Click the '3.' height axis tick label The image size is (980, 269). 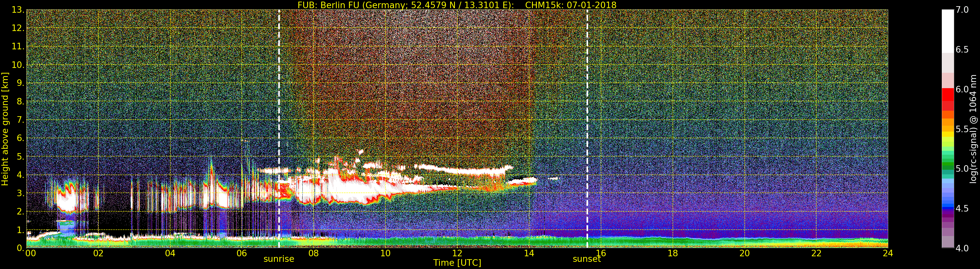(21, 193)
